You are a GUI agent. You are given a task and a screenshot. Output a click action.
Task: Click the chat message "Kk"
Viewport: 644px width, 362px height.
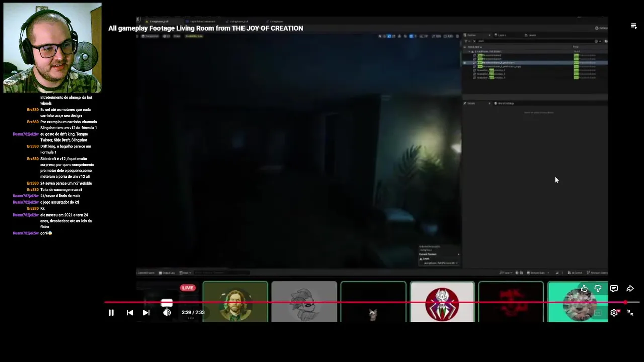coord(43,208)
